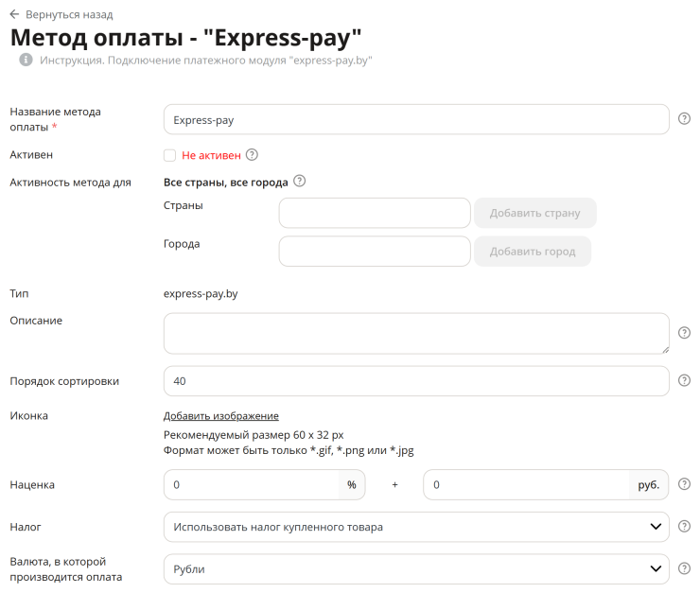Viewport: 700px width, 593px height.
Task: Open the 'Вернуться назад' link
Action: click(69, 15)
